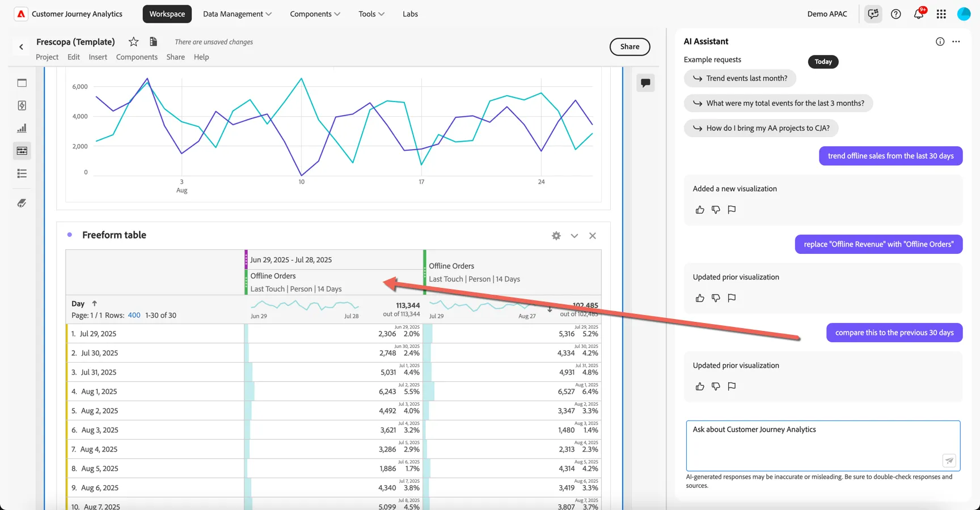Send the AI Assistant message with paper plane
The height and width of the screenshot is (510, 980).
pyautogui.click(x=949, y=460)
